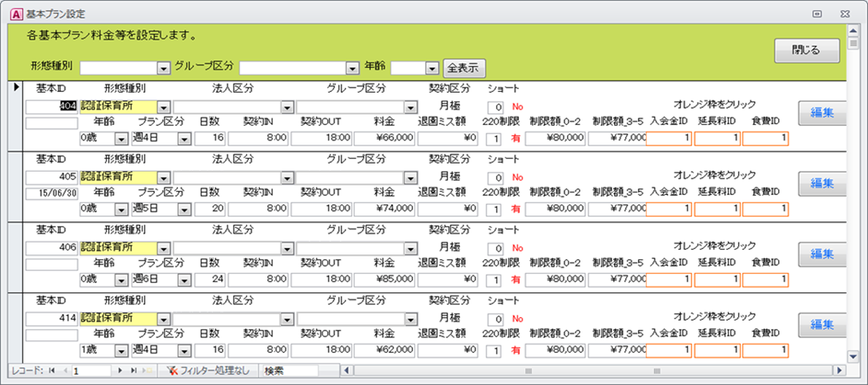The width and height of the screenshot is (868, 385).
Task: Click the vertical scrollbar down arrow
Action: tap(853, 356)
